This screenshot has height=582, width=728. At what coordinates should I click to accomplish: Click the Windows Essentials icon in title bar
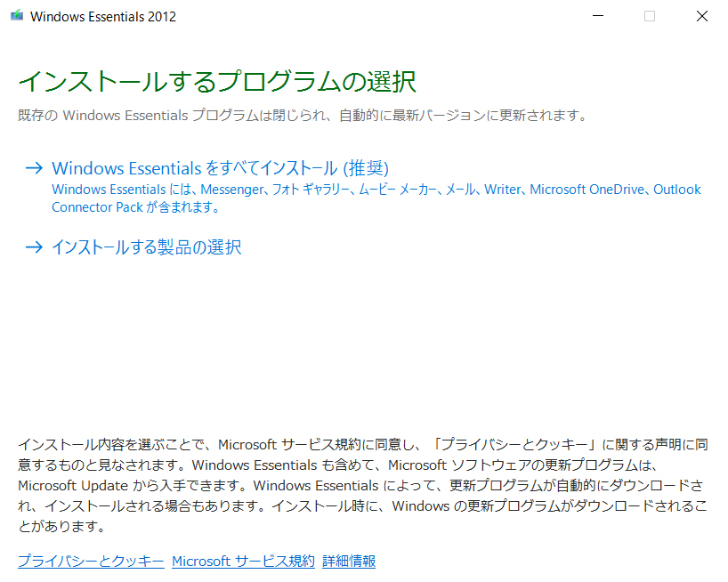pyautogui.click(x=17, y=16)
